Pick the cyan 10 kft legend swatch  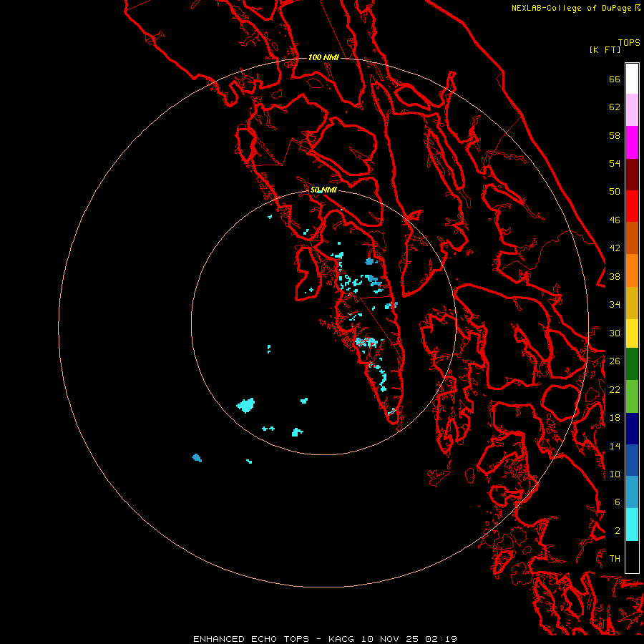click(632, 525)
